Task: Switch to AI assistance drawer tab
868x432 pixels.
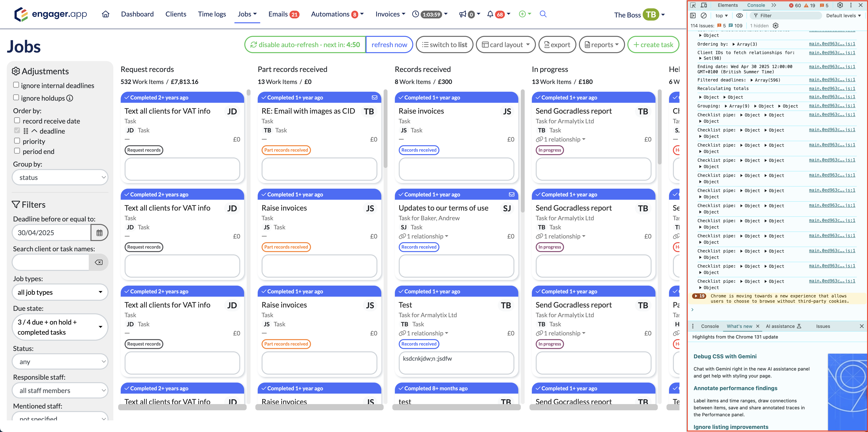Action: tap(783, 326)
